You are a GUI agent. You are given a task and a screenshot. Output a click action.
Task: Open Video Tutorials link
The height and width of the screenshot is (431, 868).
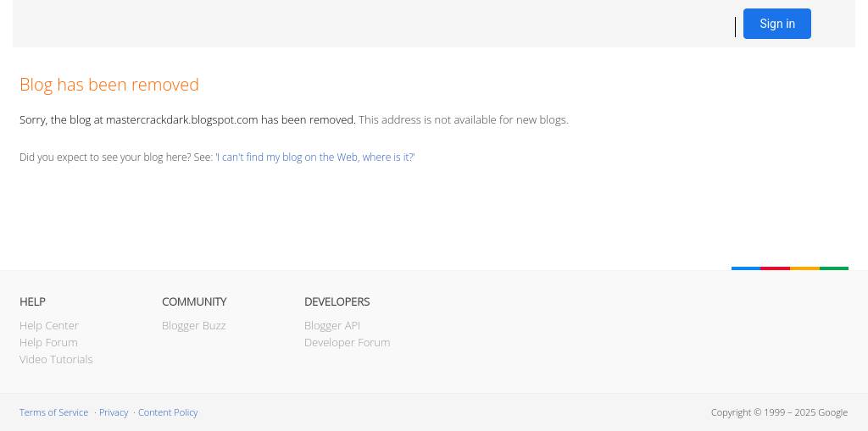(56, 359)
